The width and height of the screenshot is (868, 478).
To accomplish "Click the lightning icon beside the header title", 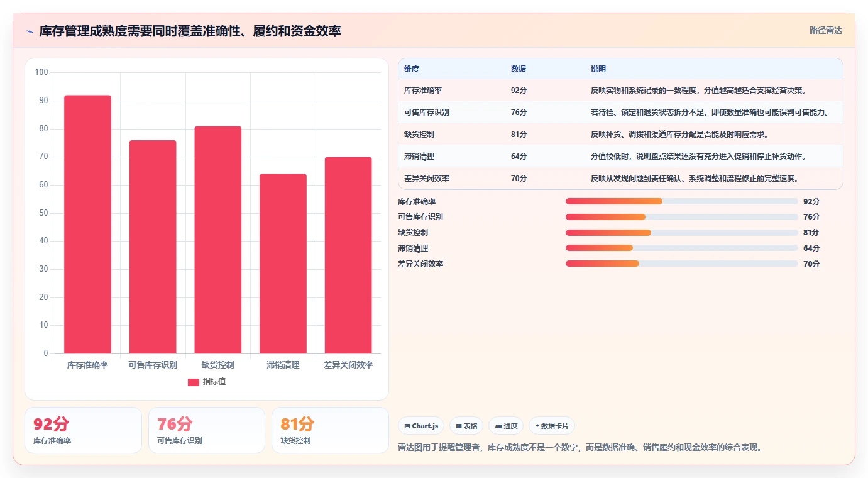I will click(x=30, y=31).
